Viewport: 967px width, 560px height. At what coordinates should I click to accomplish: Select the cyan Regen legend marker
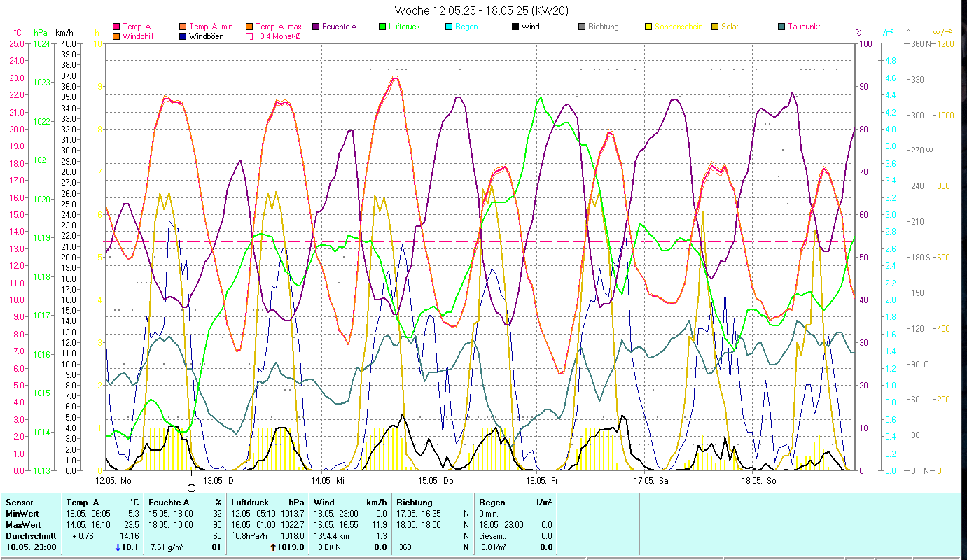pos(449,27)
